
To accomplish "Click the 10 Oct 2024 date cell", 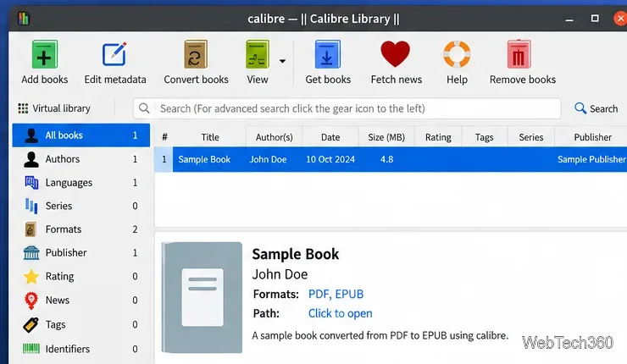I will click(330, 159).
